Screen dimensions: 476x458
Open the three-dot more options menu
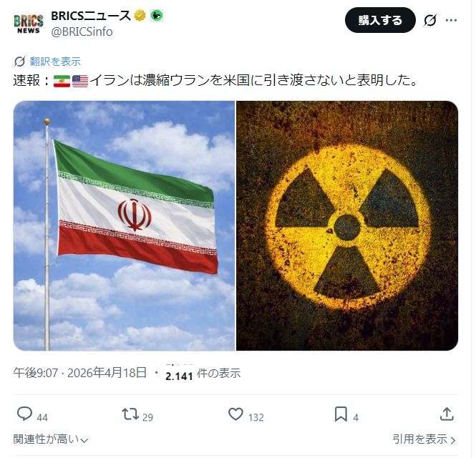click(x=451, y=20)
